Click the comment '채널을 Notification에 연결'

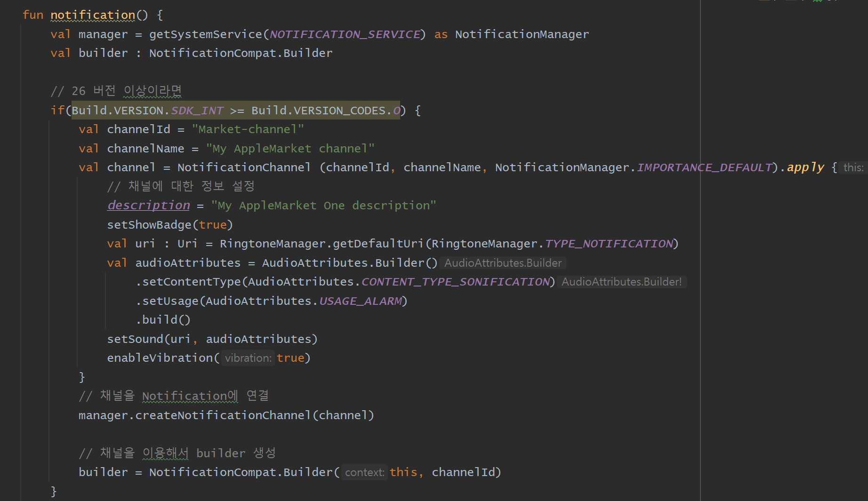tap(174, 396)
